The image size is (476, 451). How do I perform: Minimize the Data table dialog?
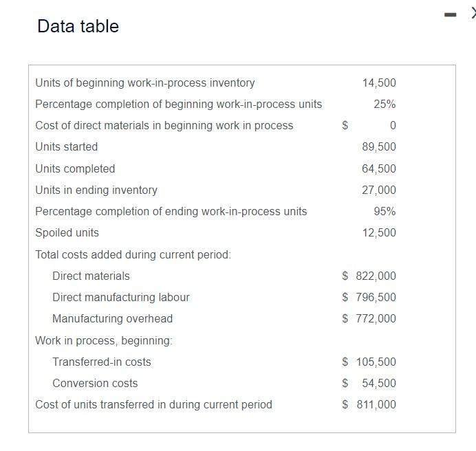tap(450, 14)
